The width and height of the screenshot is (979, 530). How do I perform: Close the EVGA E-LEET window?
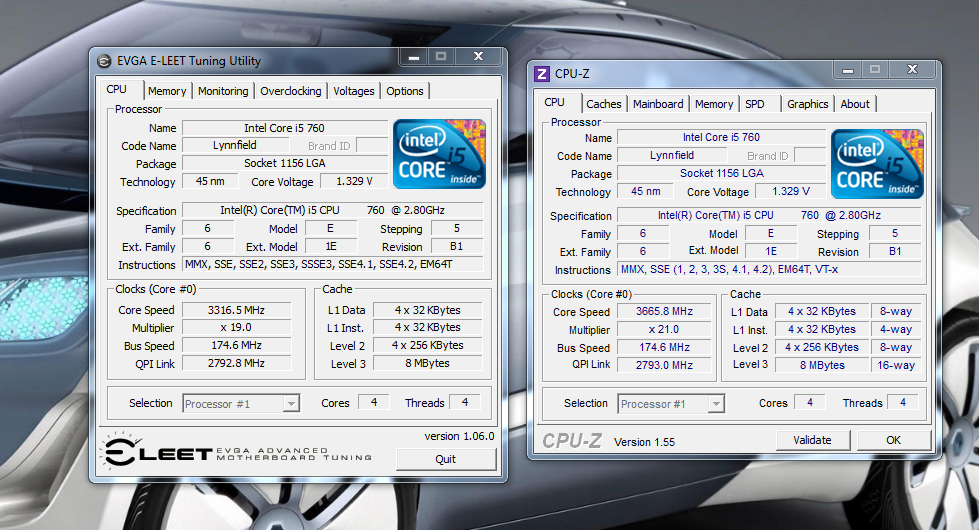tap(478, 58)
